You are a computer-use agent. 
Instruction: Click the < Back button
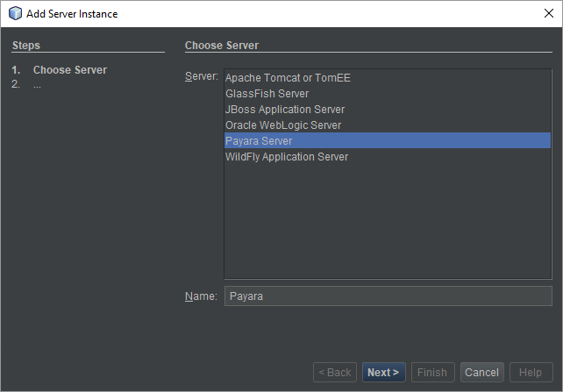pyautogui.click(x=335, y=372)
